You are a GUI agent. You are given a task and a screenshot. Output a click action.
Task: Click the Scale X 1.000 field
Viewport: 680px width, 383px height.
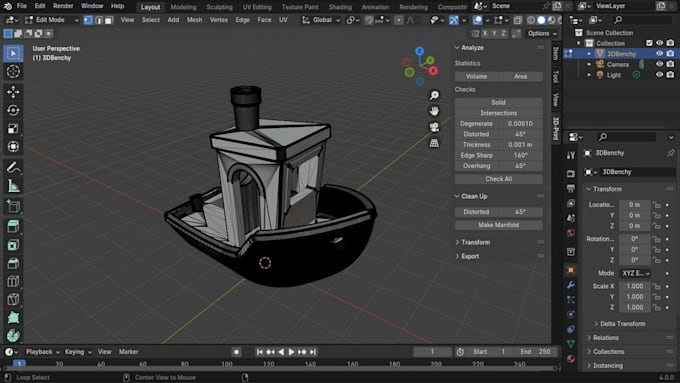pyautogui.click(x=635, y=287)
